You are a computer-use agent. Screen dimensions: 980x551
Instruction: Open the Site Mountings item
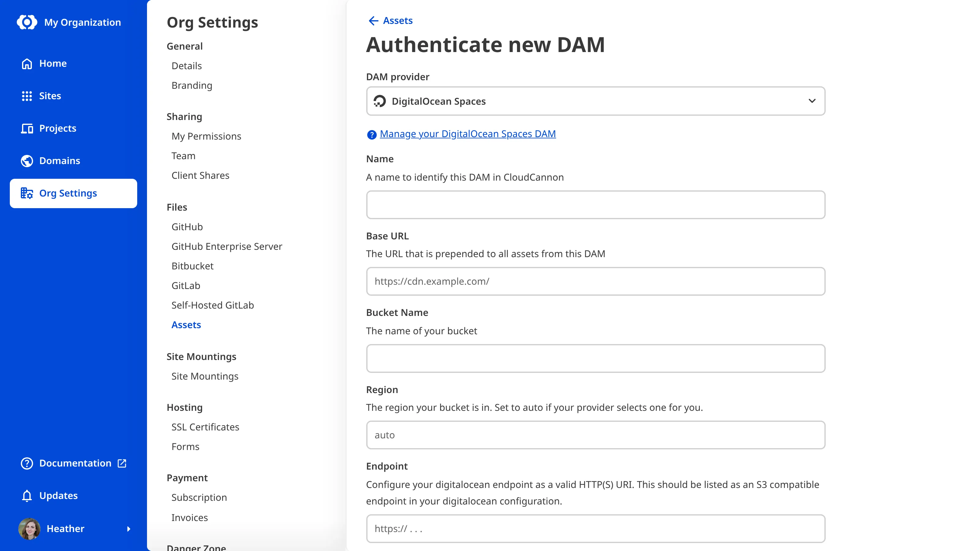(205, 376)
